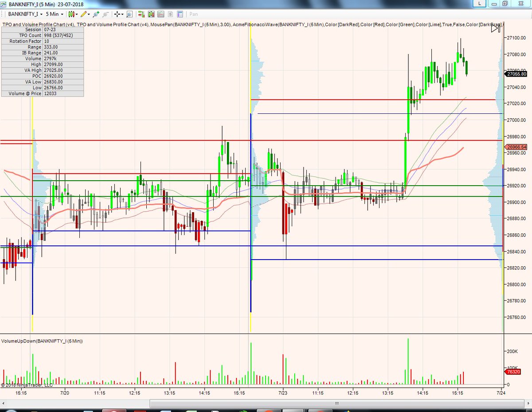Open the Data Series toolbar icon
The height and width of the screenshot is (412, 532).
tap(141, 14)
